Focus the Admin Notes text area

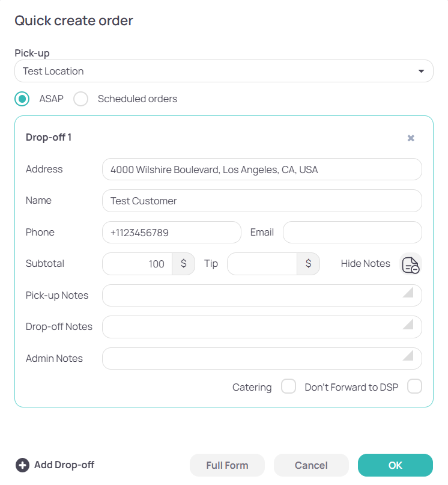(x=262, y=359)
